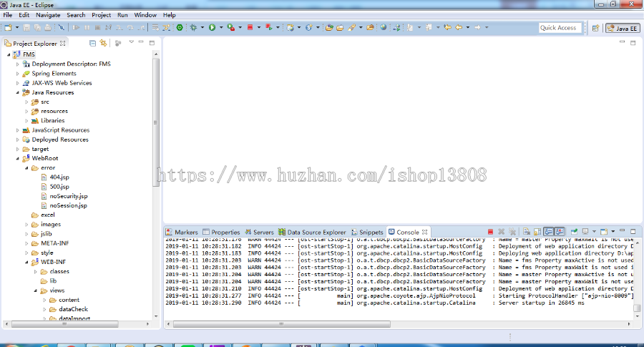Open the Run icon dropdown arrow
Viewport: 644px width, 347px height.
221,27
